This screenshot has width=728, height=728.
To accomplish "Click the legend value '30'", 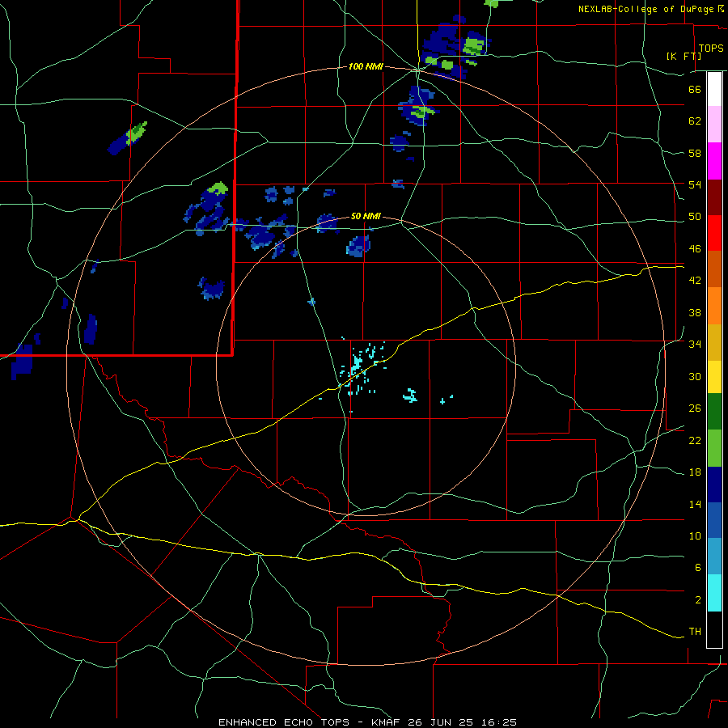I will pos(695,376).
